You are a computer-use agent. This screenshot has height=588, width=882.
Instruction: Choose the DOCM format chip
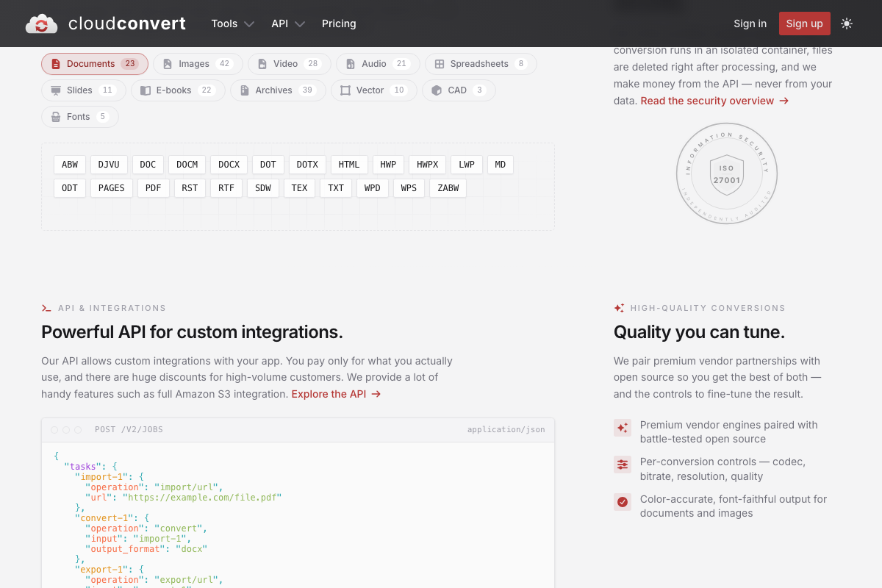187,165
